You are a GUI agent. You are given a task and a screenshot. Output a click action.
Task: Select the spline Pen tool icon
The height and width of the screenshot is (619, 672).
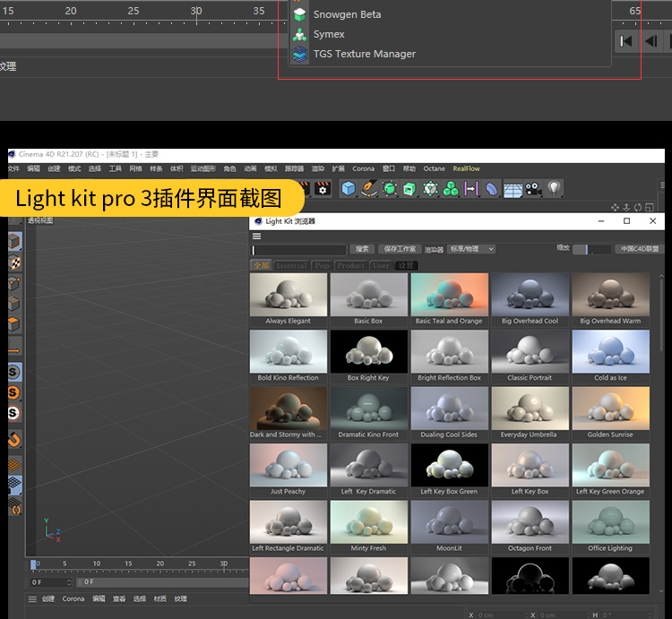[368, 188]
